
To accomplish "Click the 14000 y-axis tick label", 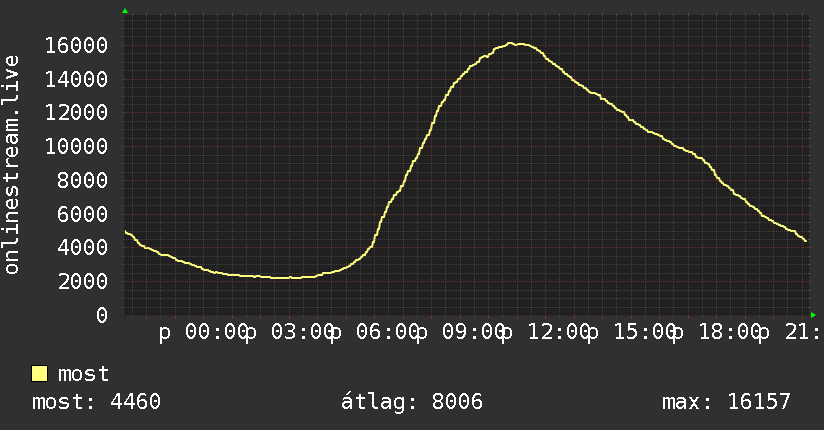I will (x=76, y=79).
